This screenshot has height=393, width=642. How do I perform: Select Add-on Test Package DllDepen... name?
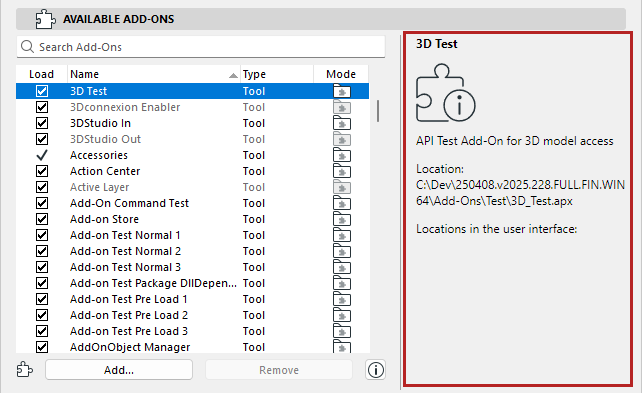153,283
